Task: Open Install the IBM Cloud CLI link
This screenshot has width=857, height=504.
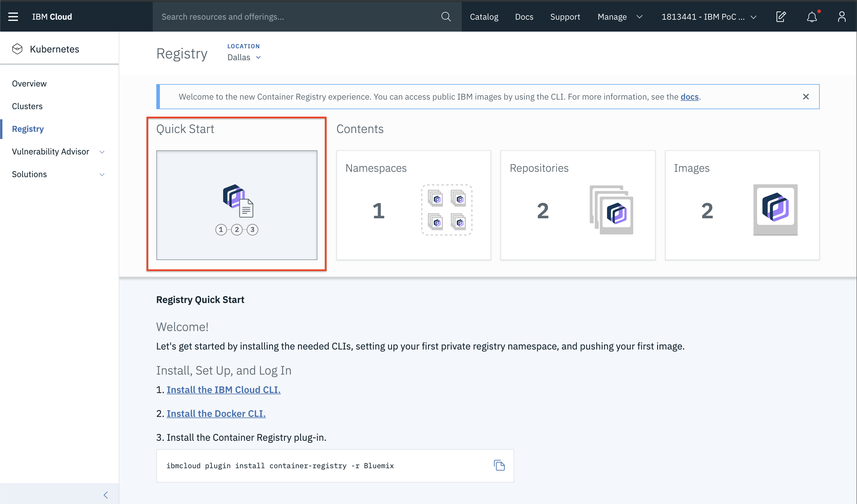Action: (223, 390)
